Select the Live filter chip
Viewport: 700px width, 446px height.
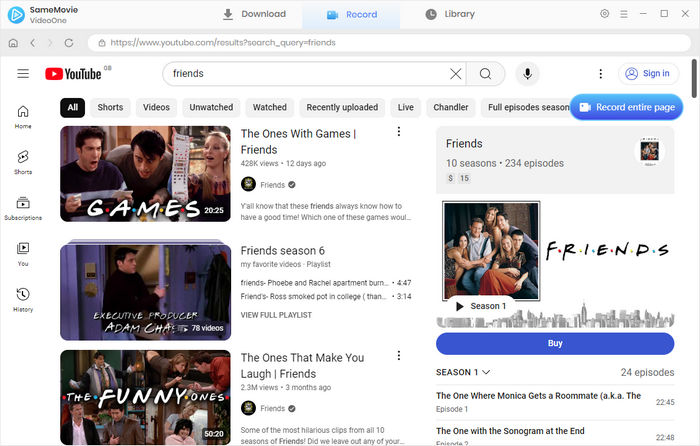405,108
